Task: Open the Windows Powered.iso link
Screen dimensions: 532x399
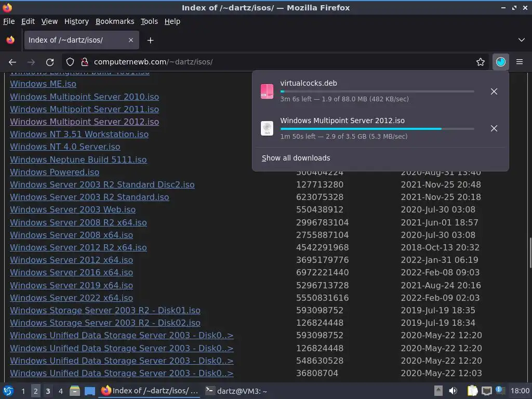Action: tap(55, 172)
